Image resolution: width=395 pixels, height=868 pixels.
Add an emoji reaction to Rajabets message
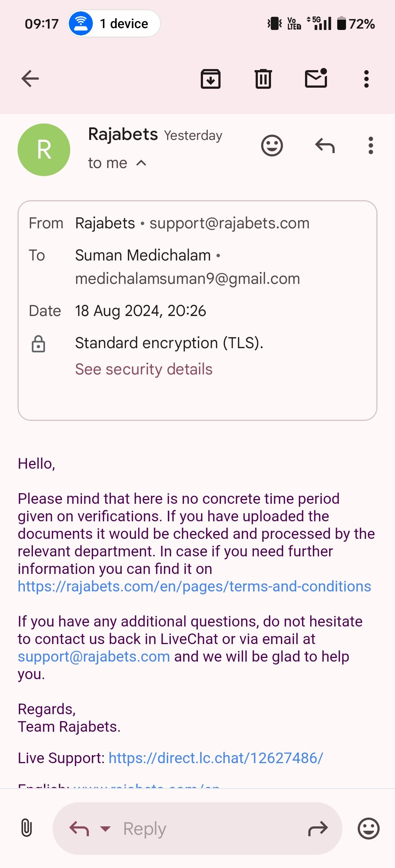272,146
